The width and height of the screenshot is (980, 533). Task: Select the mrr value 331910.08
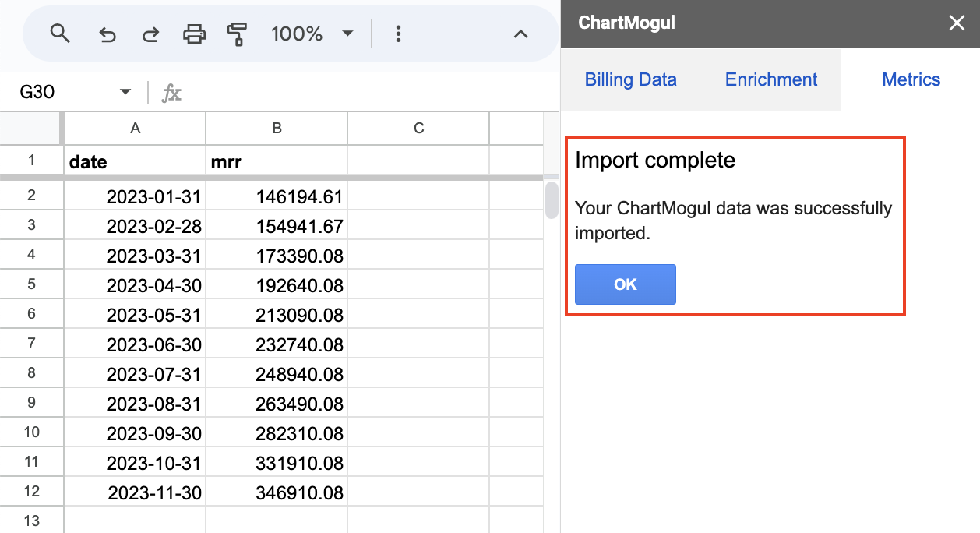click(277, 463)
